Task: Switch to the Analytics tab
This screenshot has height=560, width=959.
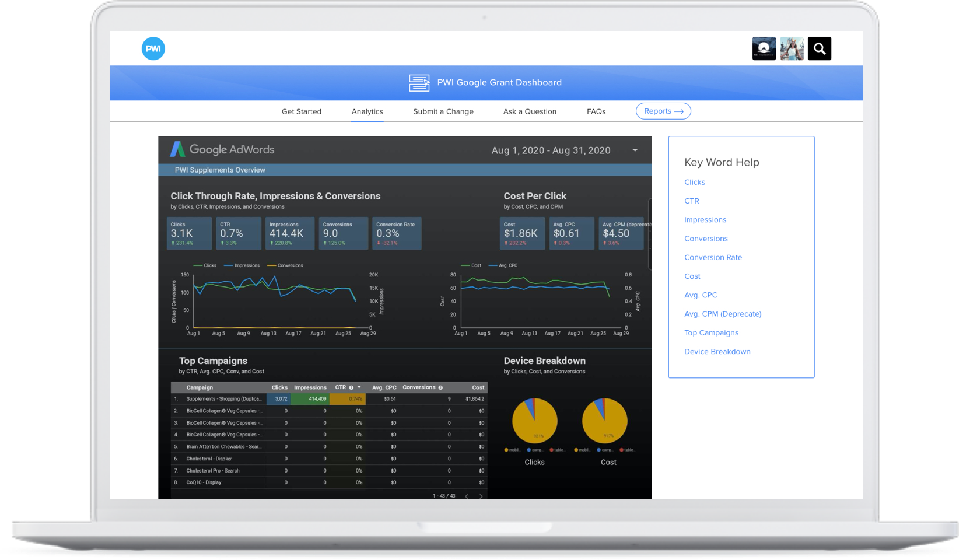Action: point(367,111)
